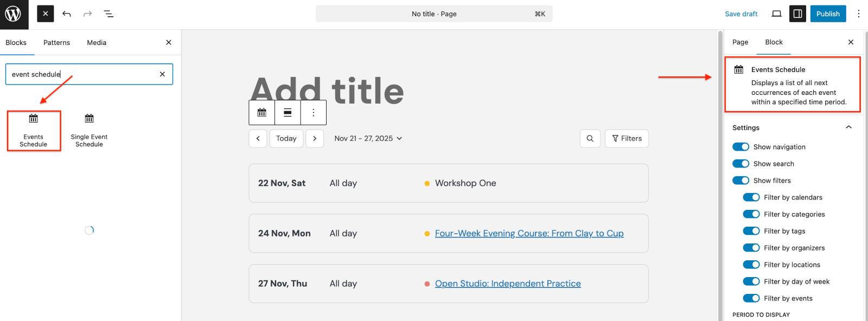Switch to the Page tab

click(740, 42)
